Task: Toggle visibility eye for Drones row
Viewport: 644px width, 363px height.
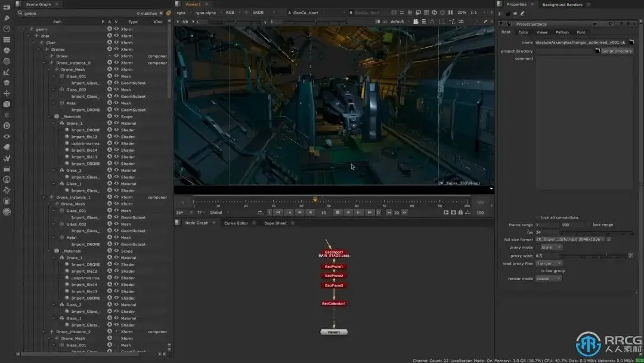Action: (116, 50)
